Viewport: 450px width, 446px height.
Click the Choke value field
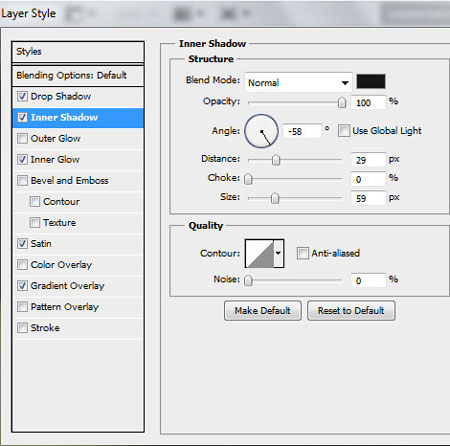pos(368,179)
